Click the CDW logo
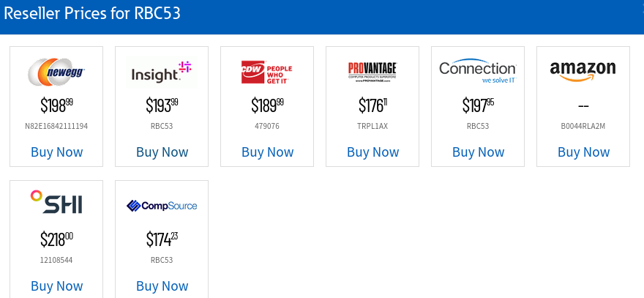The height and width of the screenshot is (298, 644). pyautogui.click(x=267, y=72)
